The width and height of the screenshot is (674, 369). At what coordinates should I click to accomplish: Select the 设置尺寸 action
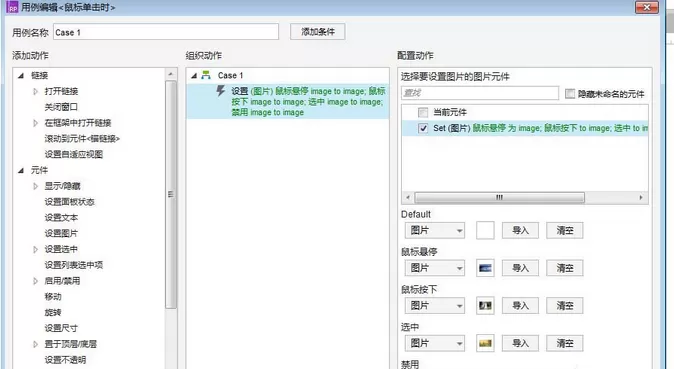pos(61,328)
